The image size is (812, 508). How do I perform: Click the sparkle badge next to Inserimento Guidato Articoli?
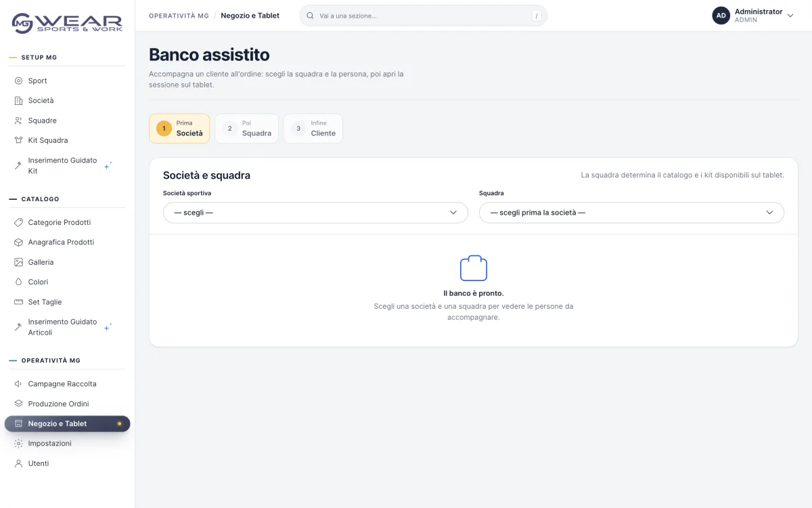[x=108, y=327]
